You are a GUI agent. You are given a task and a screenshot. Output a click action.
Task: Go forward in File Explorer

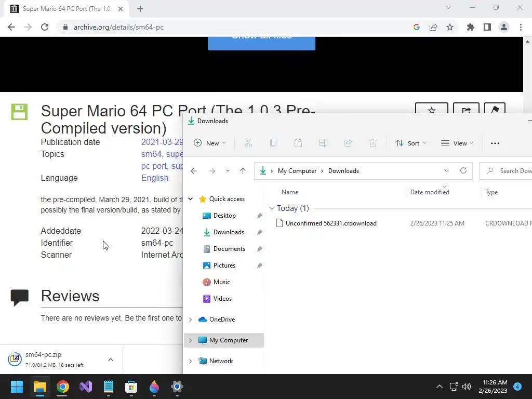(x=212, y=171)
